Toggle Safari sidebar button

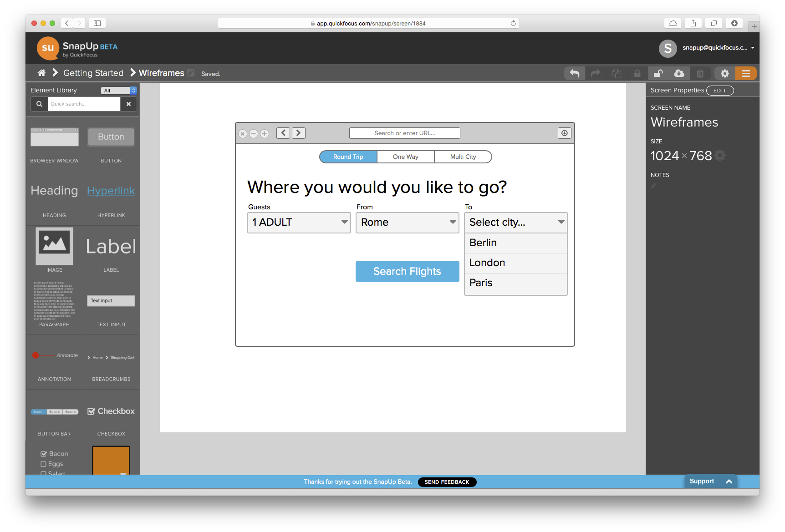point(97,23)
